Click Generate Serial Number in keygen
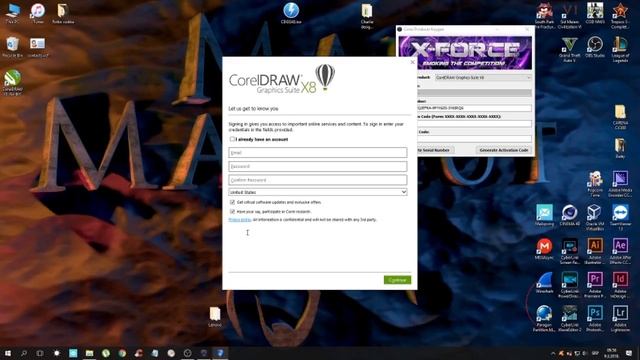This screenshot has width=640, height=360. coord(435,150)
